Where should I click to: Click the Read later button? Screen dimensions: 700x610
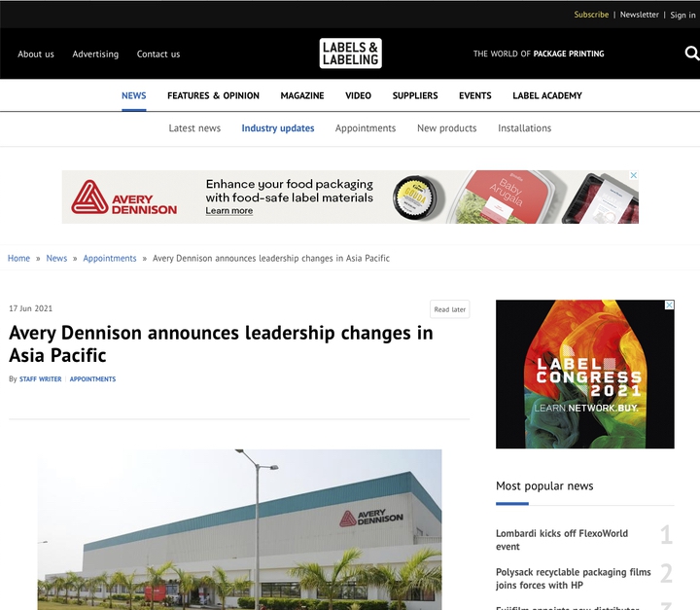click(x=449, y=309)
